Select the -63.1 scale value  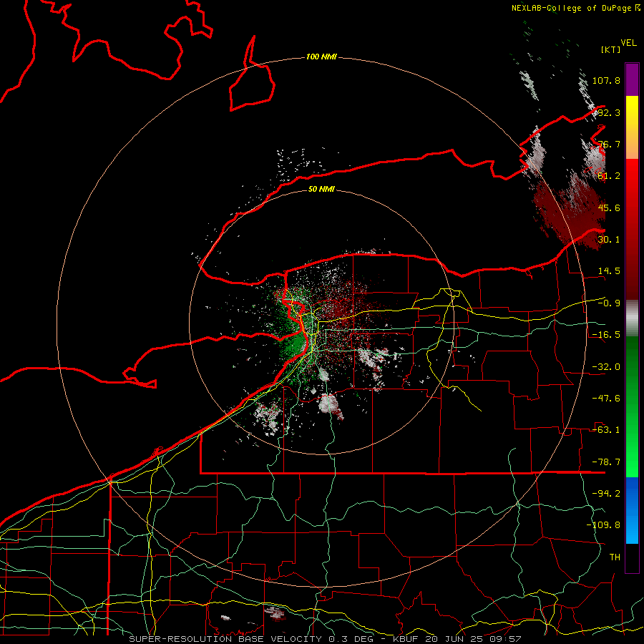(606, 430)
